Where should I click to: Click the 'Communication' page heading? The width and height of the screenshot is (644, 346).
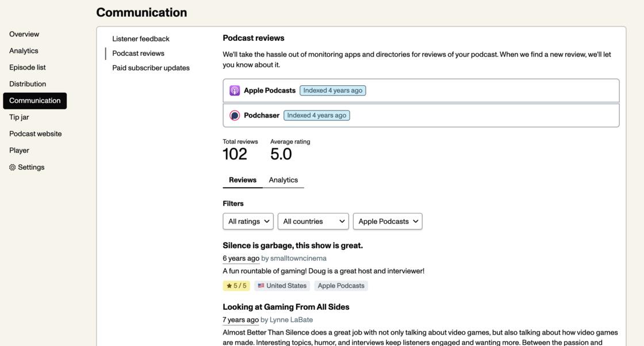(141, 12)
